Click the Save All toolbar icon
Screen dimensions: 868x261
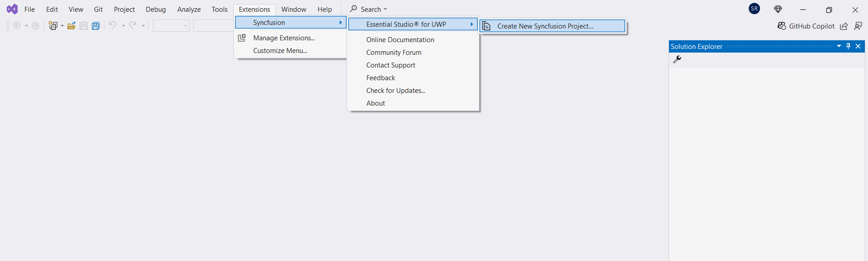pos(96,26)
